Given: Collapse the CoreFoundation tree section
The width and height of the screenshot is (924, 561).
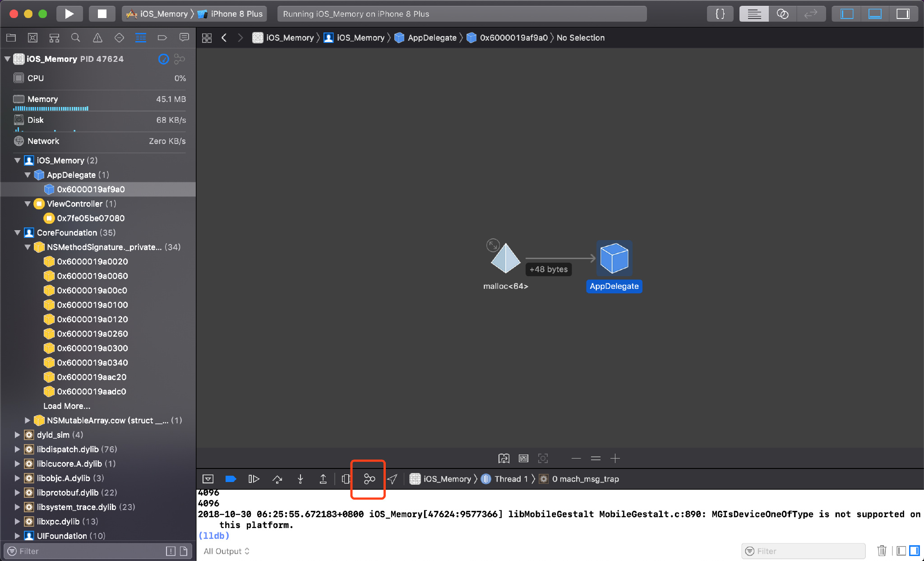Looking at the screenshot, I should tap(17, 233).
